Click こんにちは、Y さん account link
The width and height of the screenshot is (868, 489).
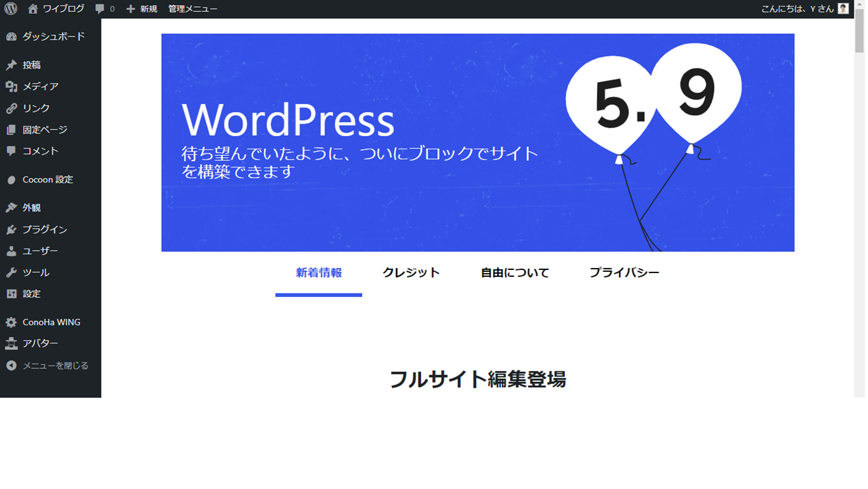click(797, 9)
